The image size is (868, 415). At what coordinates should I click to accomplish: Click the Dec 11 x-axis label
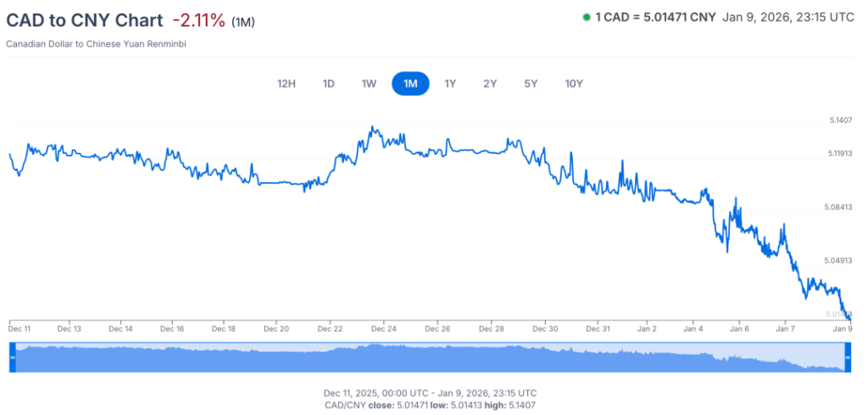pos(20,329)
